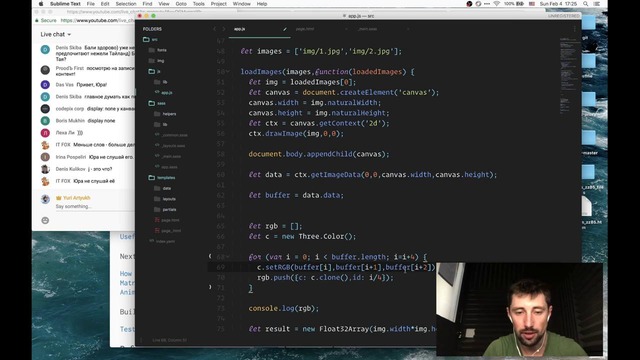640x360 pixels.
Task: Expand the data folder
Action: pos(162,188)
